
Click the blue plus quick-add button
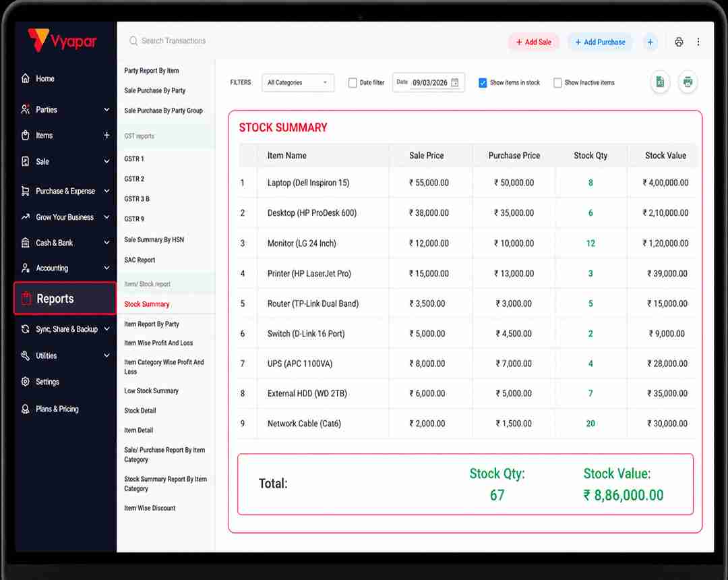click(650, 42)
